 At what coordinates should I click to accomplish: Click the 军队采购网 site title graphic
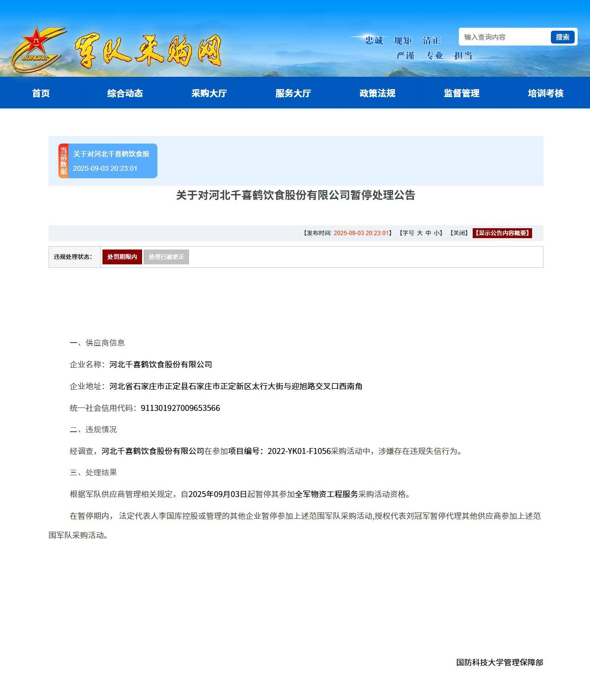click(147, 50)
